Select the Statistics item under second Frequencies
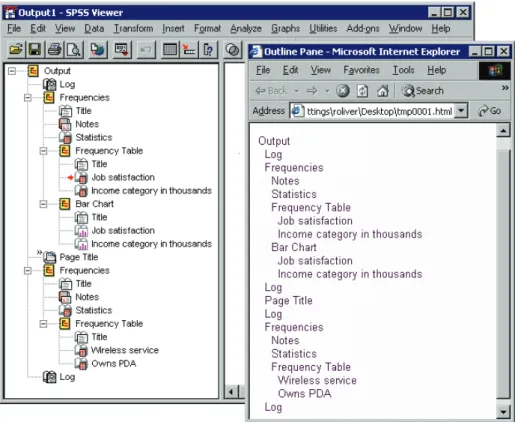The image size is (515, 422). point(93,310)
